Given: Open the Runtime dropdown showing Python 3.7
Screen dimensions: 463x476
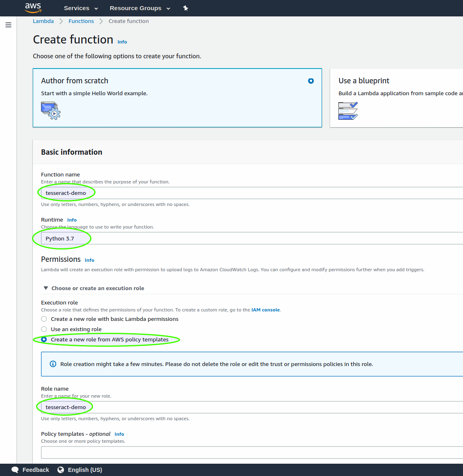Looking at the screenshot, I should [x=164, y=238].
